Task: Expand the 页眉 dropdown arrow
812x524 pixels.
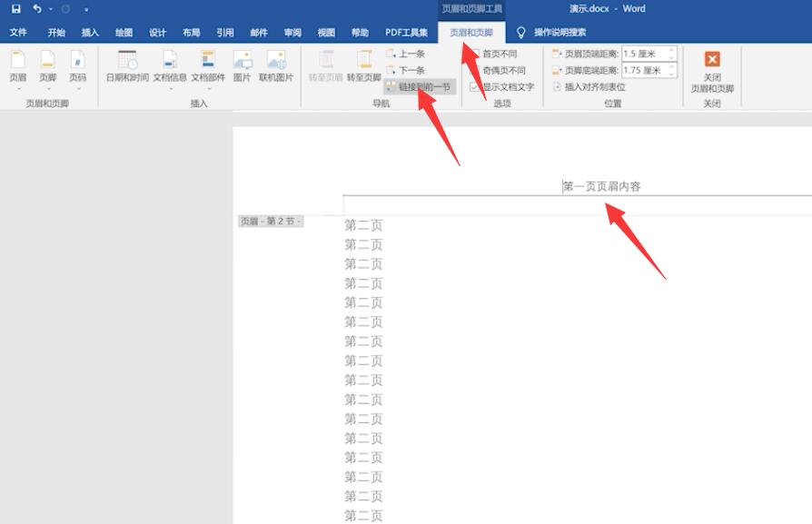Action: 18,89
